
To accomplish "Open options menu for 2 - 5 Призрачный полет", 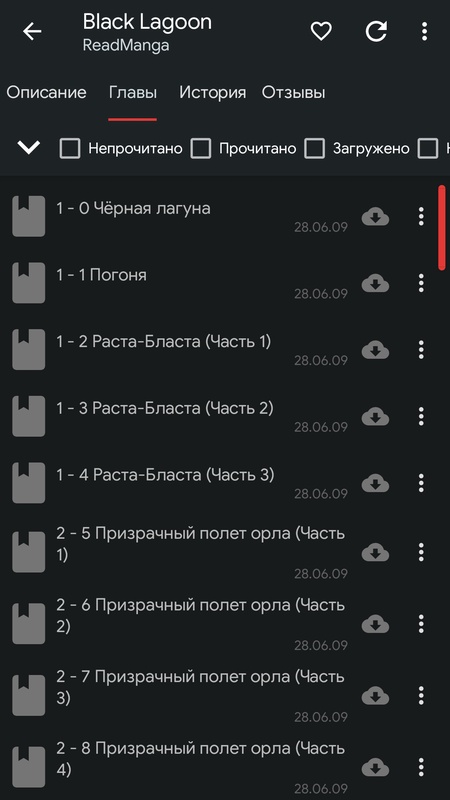I will click(421, 552).
